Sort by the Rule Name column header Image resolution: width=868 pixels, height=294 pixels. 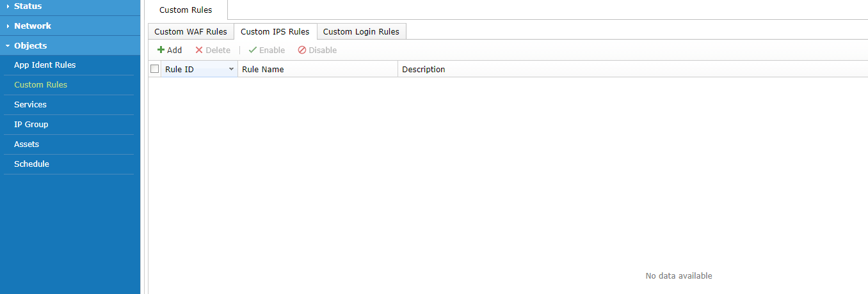click(x=317, y=69)
